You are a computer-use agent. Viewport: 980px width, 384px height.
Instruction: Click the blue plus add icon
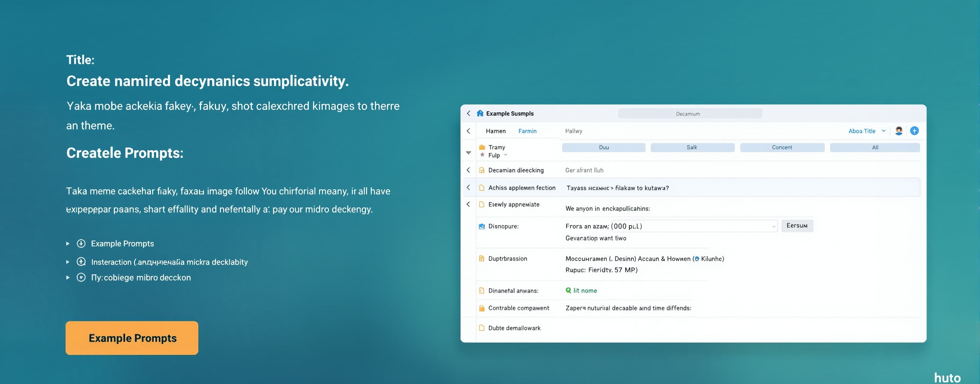[x=914, y=131]
